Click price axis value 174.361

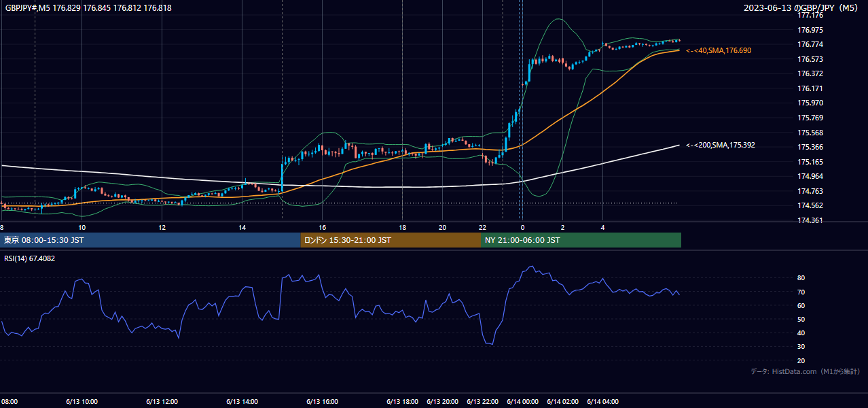coord(811,221)
